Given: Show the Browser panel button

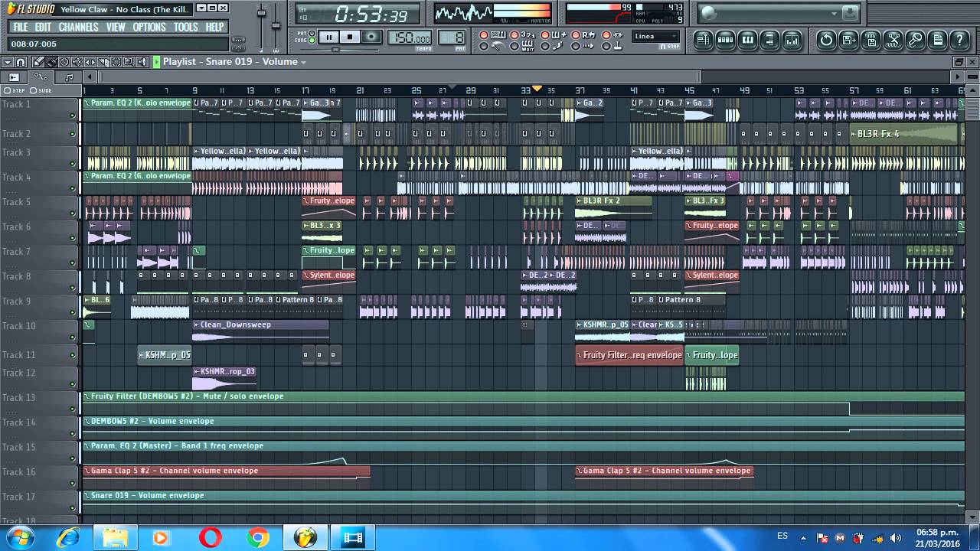Looking at the screenshot, I should 770,40.
